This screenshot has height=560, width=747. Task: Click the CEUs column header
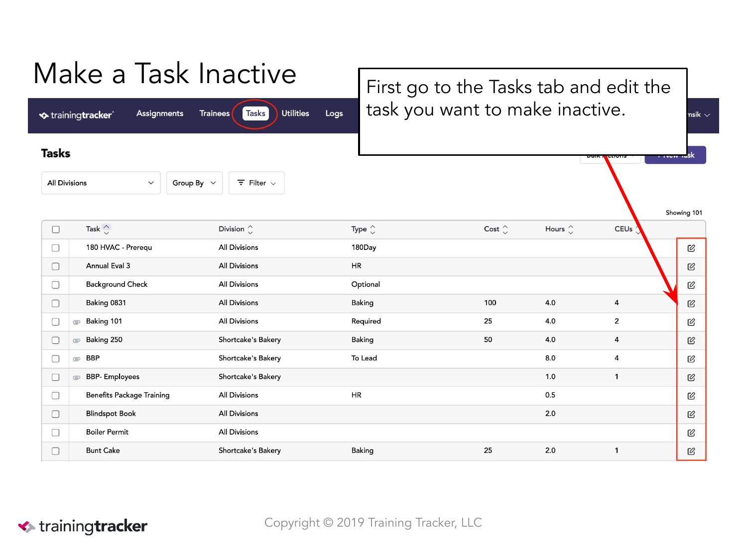click(623, 229)
